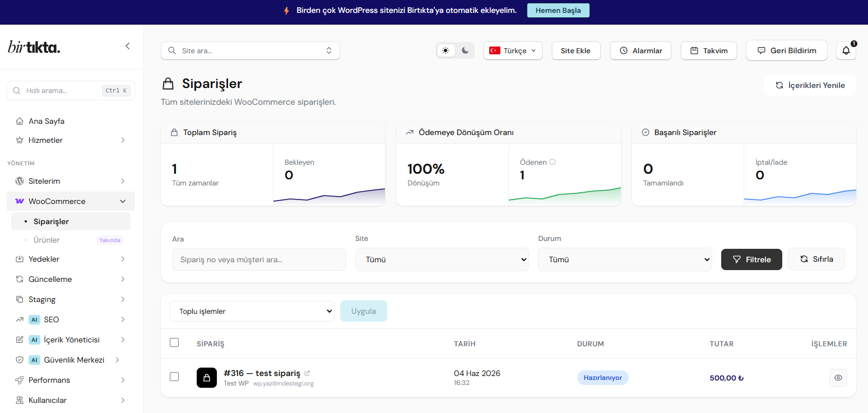Expand the Yedekler menu chevron

123,259
